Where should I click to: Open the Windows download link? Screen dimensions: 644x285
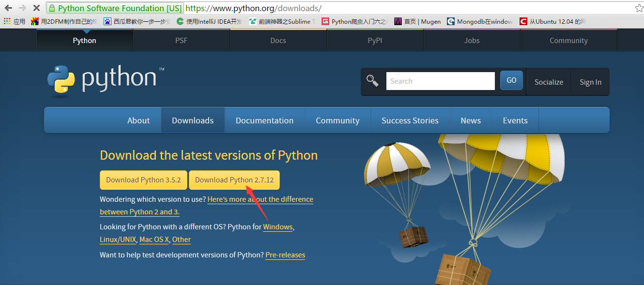(x=278, y=227)
